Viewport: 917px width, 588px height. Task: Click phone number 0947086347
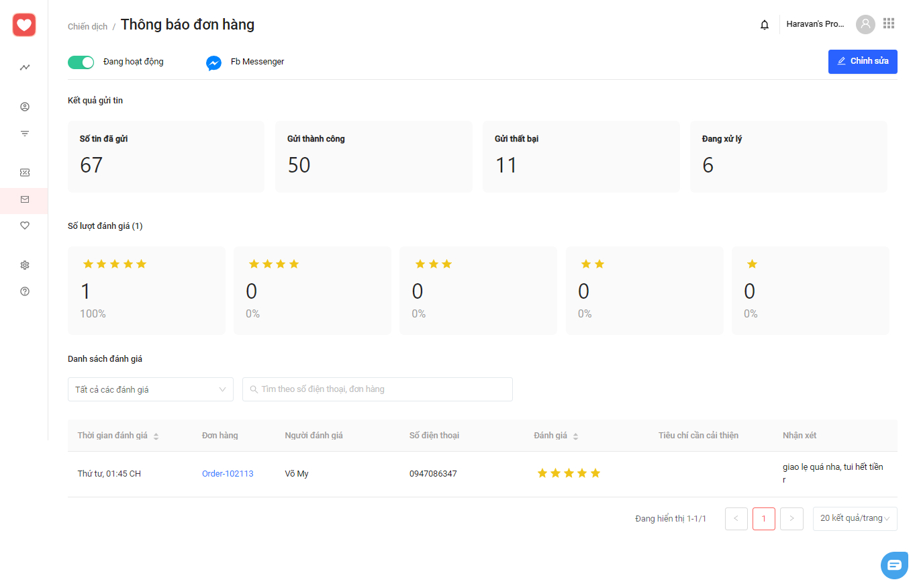pos(433,474)
